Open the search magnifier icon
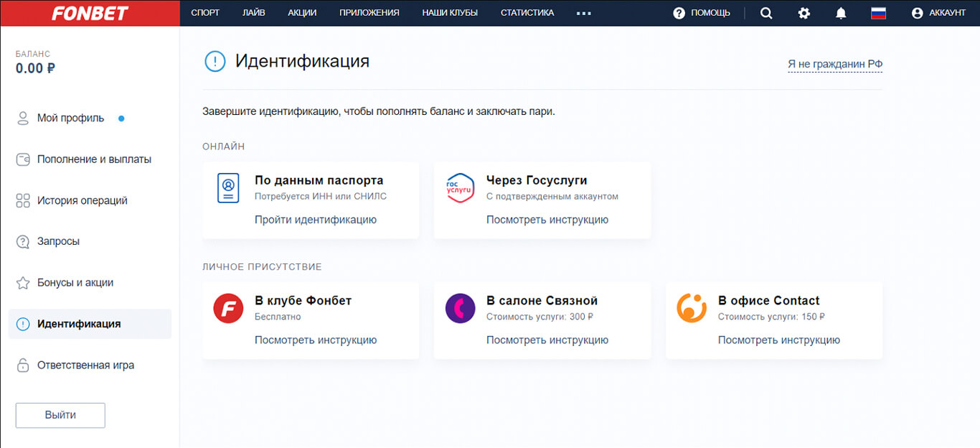This screenshot has width=980, height=448. (x=766, y=13)
